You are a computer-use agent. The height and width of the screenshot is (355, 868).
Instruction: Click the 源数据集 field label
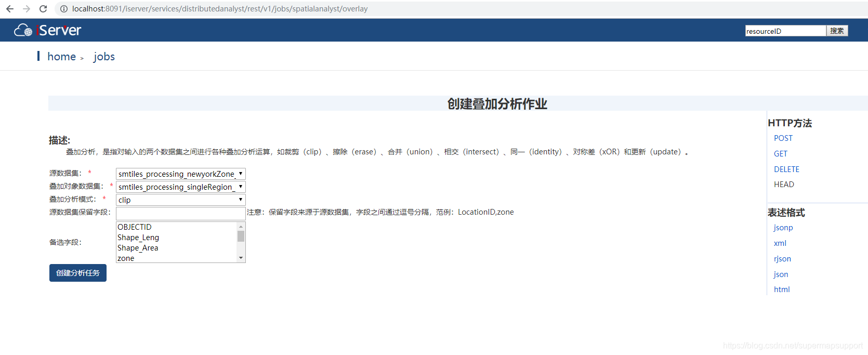65,173
